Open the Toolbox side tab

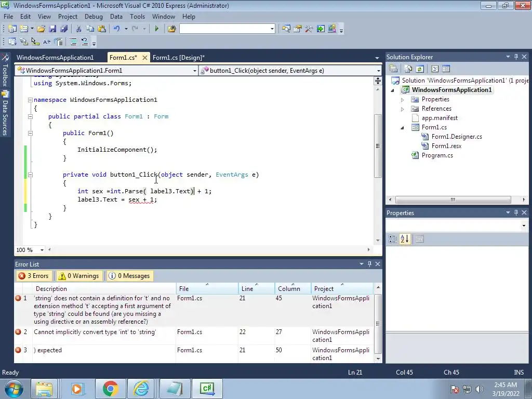pyautogui.click(x=5, y=71)
